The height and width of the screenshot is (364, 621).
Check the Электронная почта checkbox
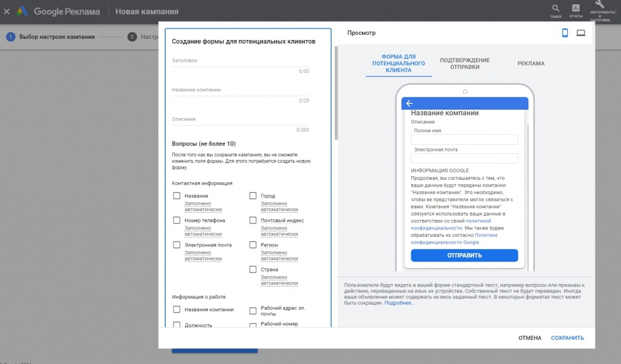pyautogui.click(x=177, y=245)
